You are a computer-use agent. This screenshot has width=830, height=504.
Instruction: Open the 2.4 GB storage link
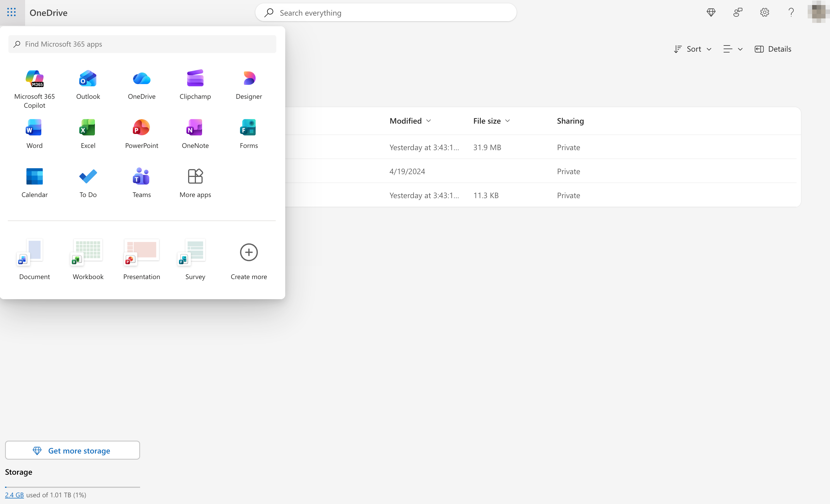[x=14, y=495]
